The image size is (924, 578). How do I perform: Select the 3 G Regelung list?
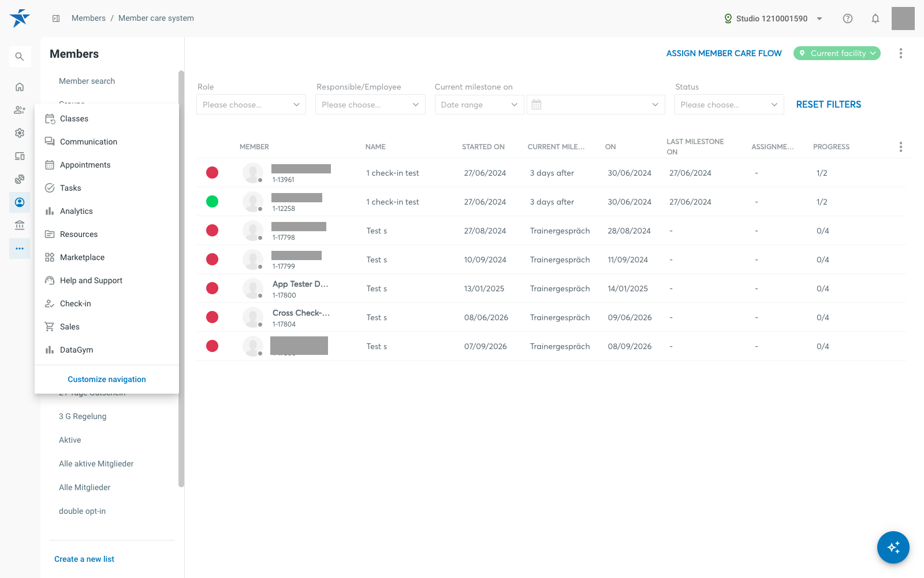(x=83, y=416)
